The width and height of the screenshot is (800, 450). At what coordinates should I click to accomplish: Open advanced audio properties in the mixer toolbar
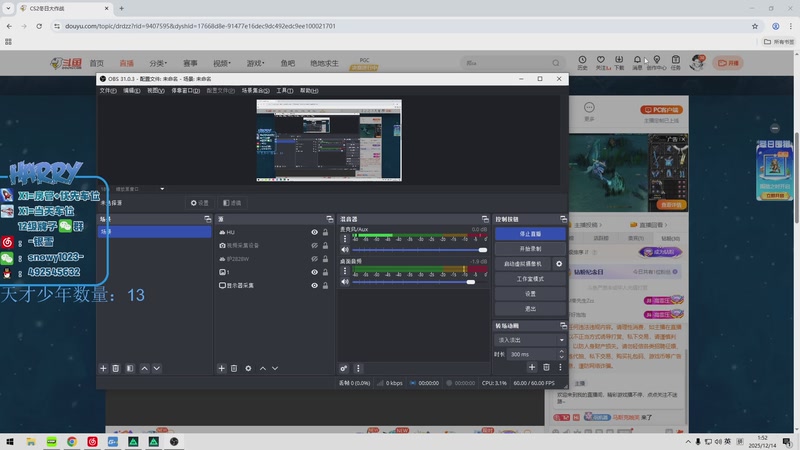[344, 368]
